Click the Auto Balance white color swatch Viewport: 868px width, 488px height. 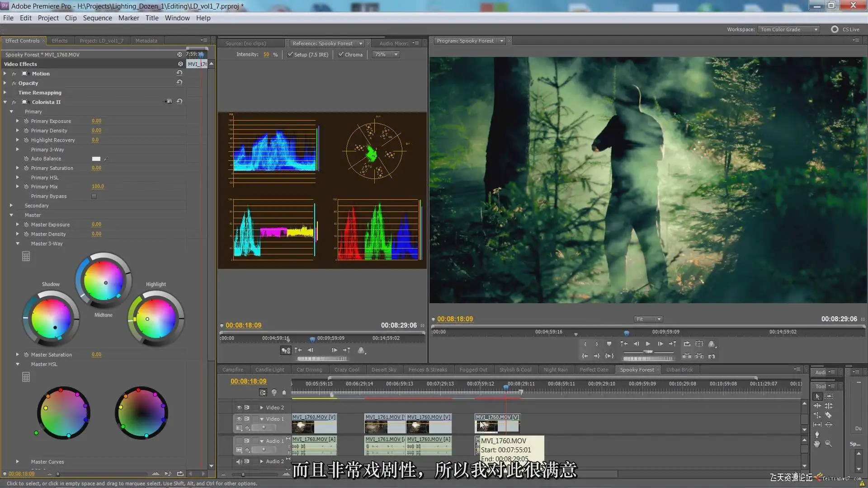[x=96, y=159]
